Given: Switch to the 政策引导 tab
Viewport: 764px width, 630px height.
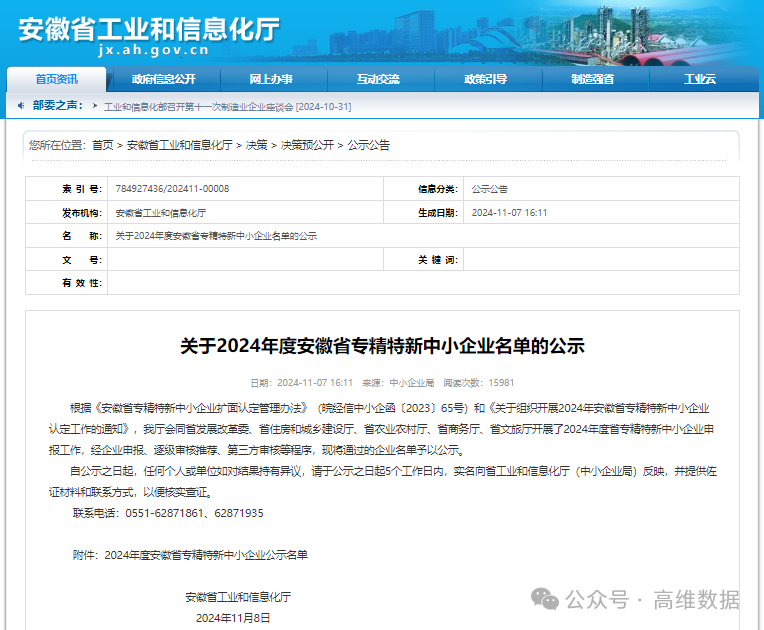Looking at the screenshot, I should point(485,79).
